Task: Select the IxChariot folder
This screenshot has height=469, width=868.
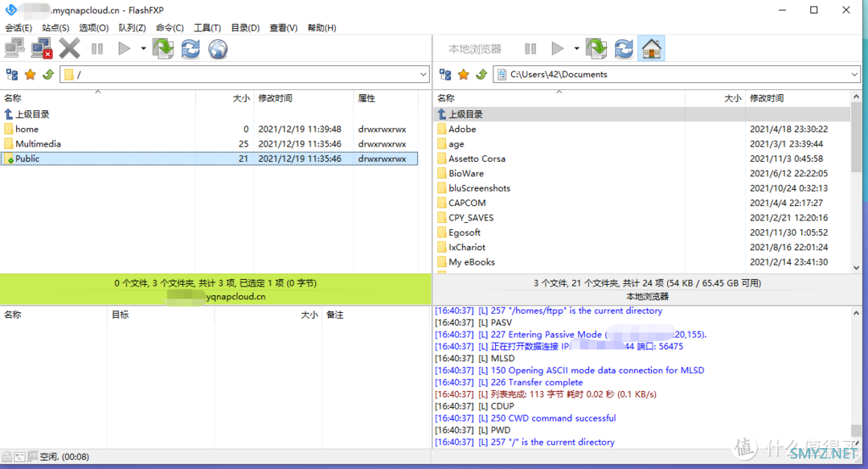Action: tap(641, 247)
